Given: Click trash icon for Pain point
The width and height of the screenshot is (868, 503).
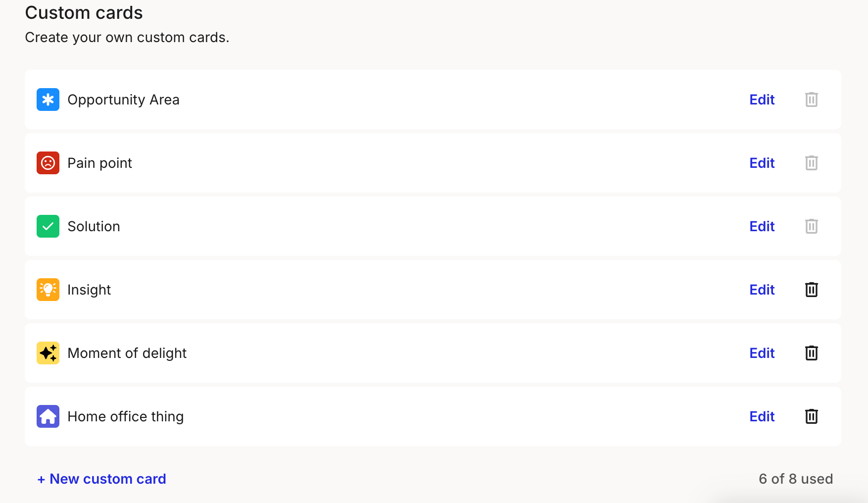Looking at the screenshot, I should click(x=812, y=163).
